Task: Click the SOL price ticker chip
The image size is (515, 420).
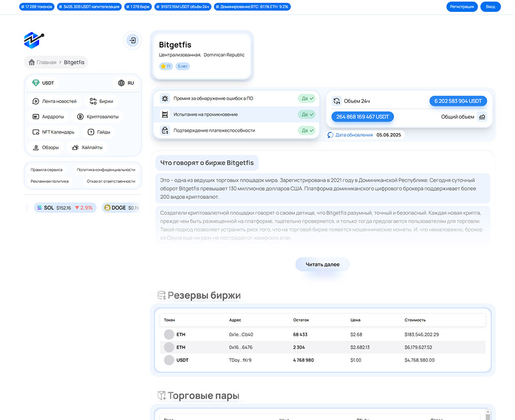Action: click(x=64, y=208)
